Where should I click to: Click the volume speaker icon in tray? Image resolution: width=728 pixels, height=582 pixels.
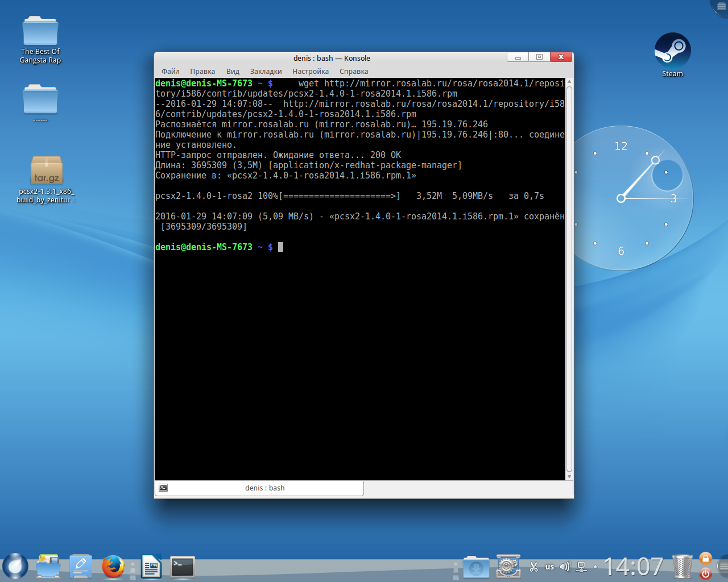565,567
